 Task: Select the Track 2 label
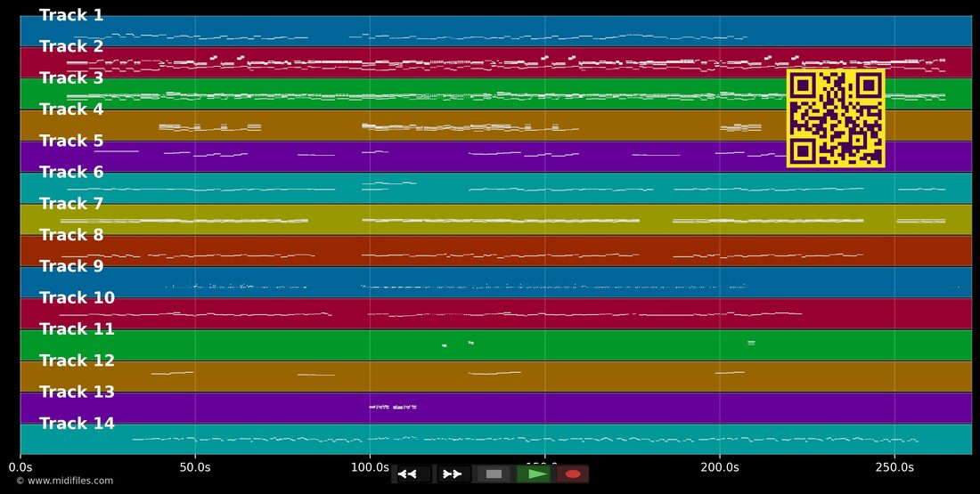[x=71, y=47]
